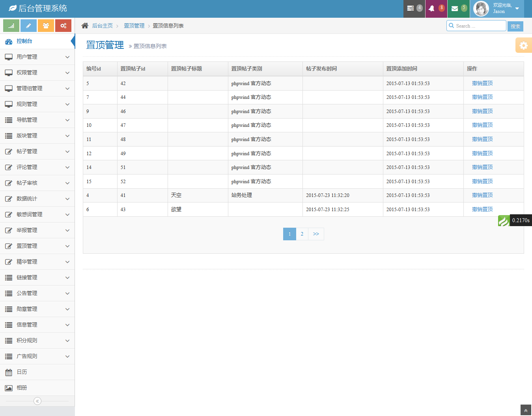
Task: Click the orange users group shortcut icon
Action: click(x=46, y=26)
